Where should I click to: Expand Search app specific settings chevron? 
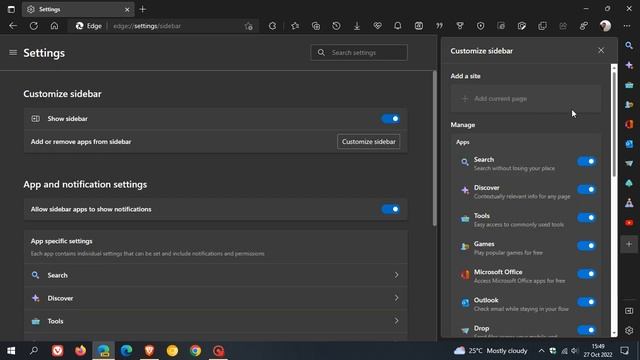click(396, 275)
